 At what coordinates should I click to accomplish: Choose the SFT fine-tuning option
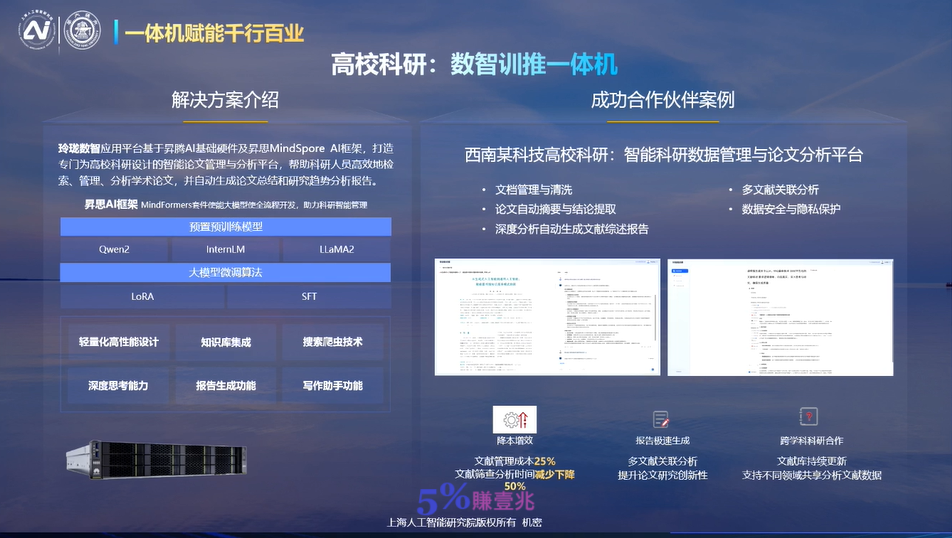pyautogui.click(x=309, y=296)
